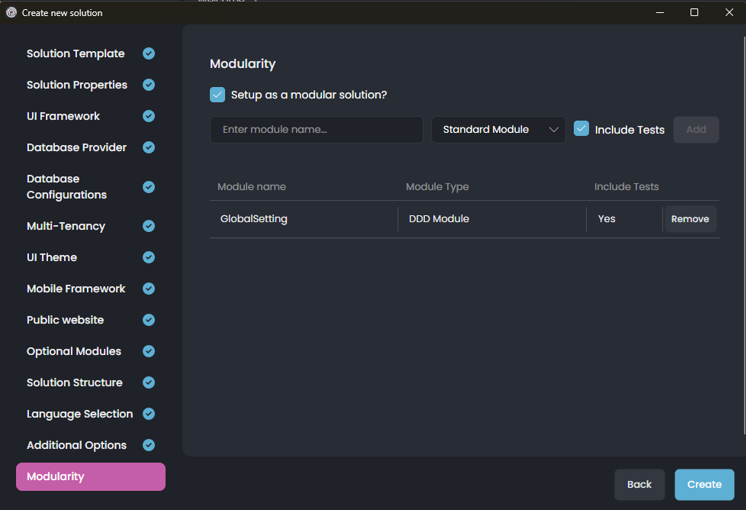
Task: Switch to Database Configurations step
Action: tap(66, 187)
